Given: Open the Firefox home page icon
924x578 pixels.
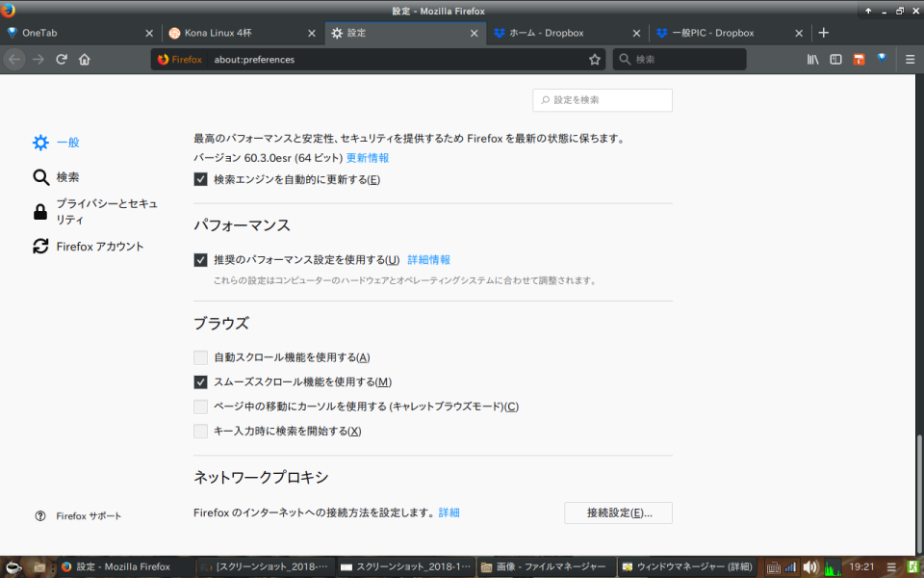Looking at the screenshot, I should [85, 59].
